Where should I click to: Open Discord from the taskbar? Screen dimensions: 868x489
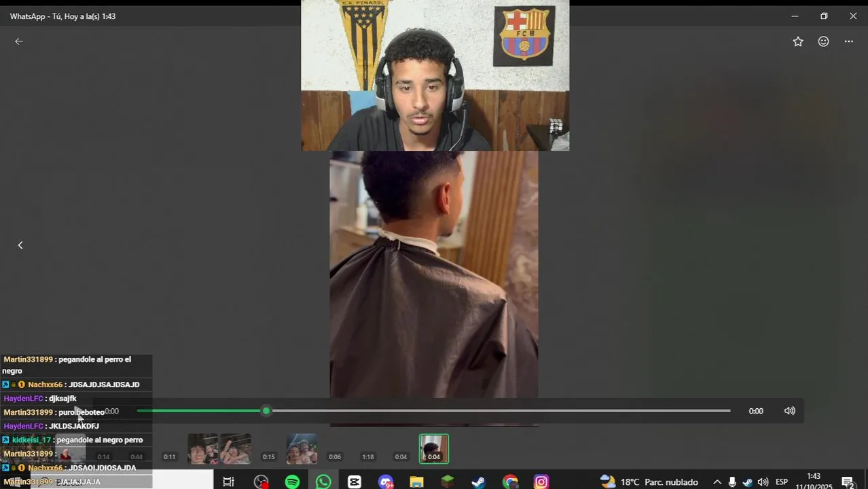tap(386, 482)
